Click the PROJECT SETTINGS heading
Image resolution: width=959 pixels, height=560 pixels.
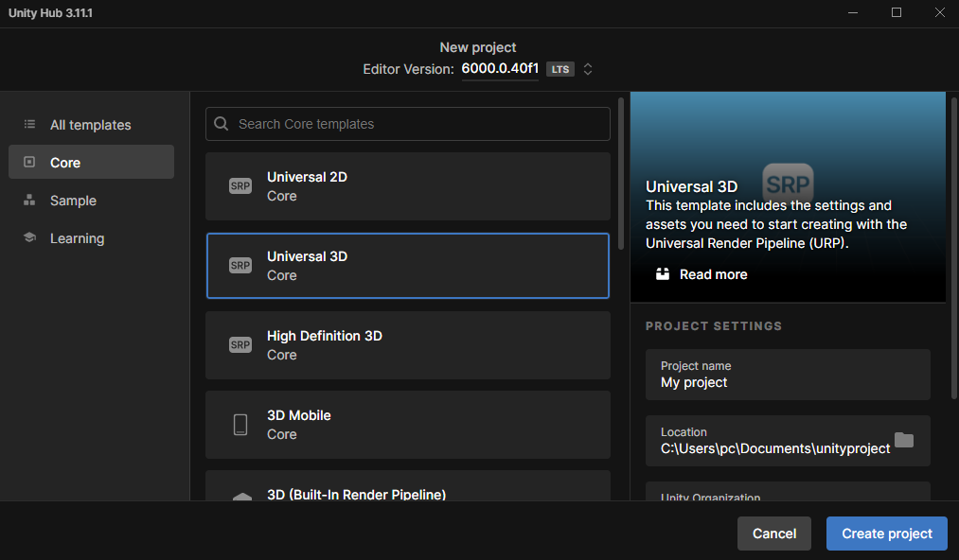pyautogui.click(x=714, y=325)
